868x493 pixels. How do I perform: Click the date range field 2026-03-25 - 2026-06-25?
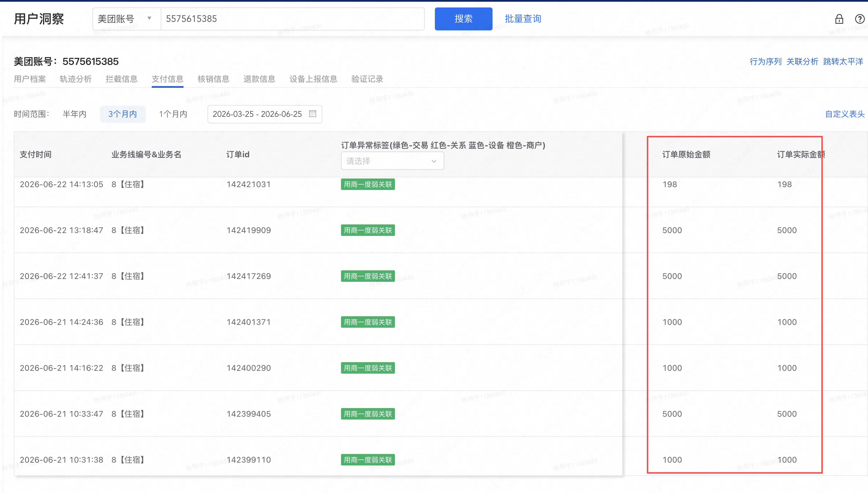(264, 114)
